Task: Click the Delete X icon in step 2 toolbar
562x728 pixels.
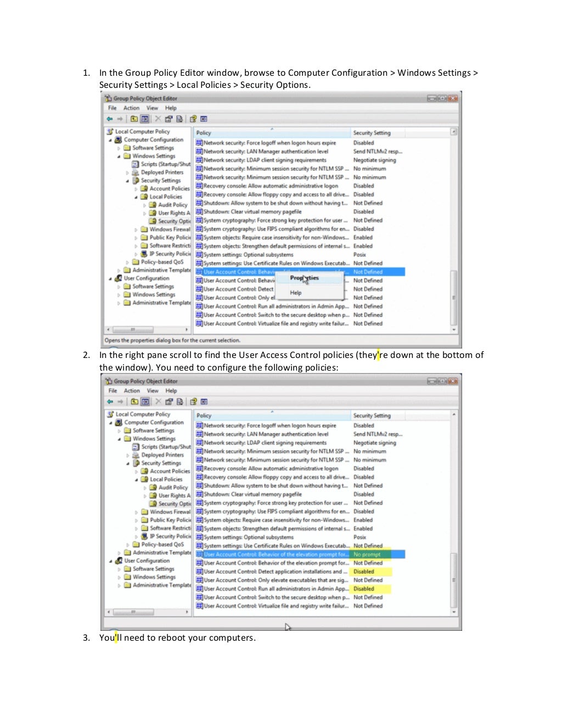Action: point(159,401)
